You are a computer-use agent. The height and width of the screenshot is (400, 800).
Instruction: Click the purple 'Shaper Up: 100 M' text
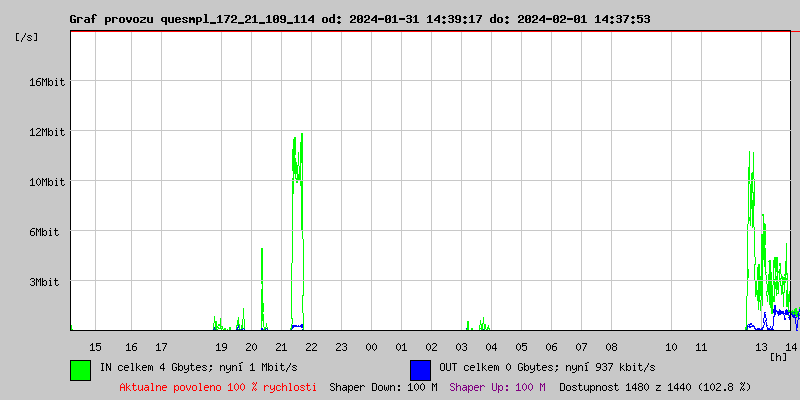497,387
